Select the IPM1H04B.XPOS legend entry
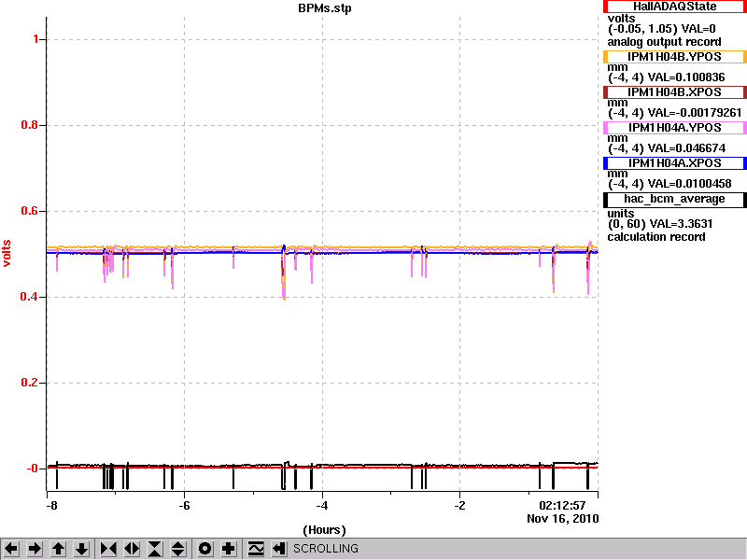Viewport: 747px width, 560px height. [674, 92]
